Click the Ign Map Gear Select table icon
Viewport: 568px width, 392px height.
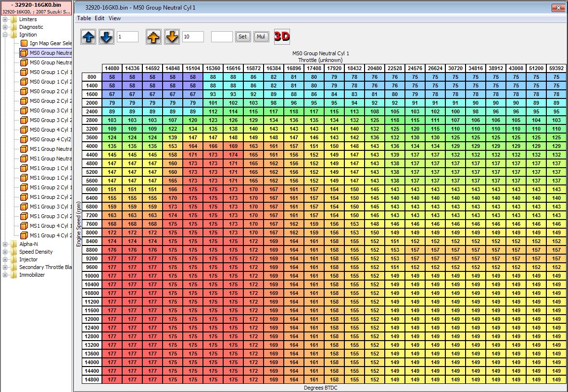click(24, 43)
